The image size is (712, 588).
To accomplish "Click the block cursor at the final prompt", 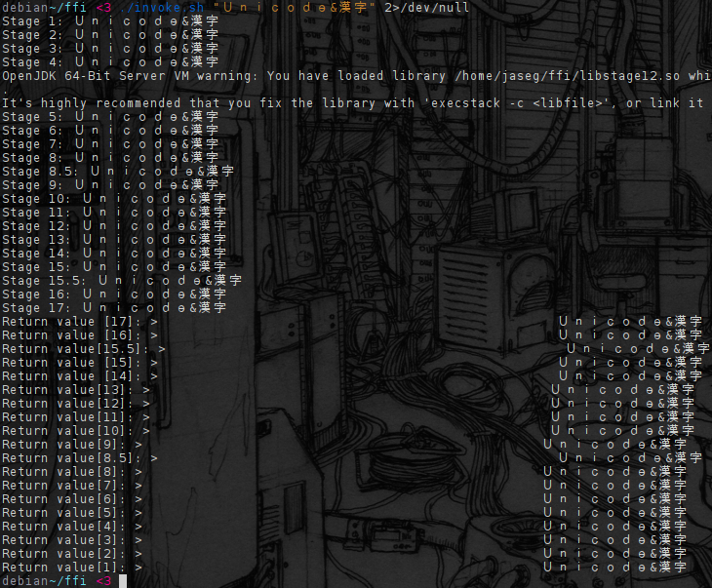I will (123, 581).
